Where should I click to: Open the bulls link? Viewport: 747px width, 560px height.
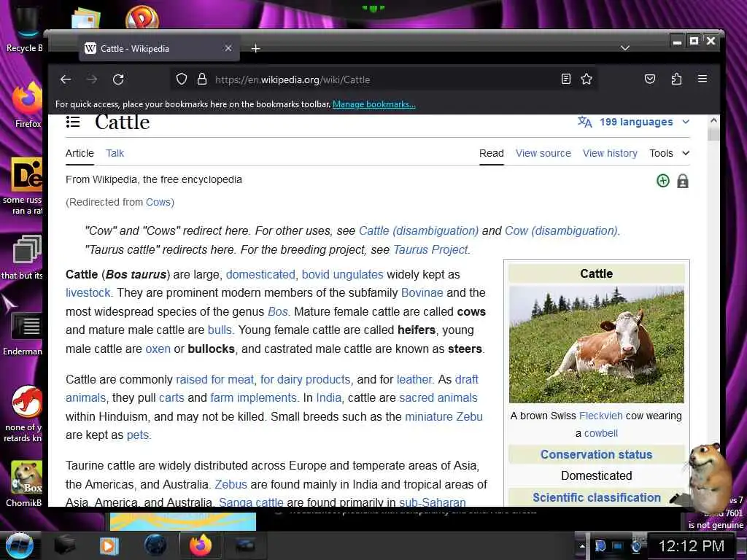(220, 330)
